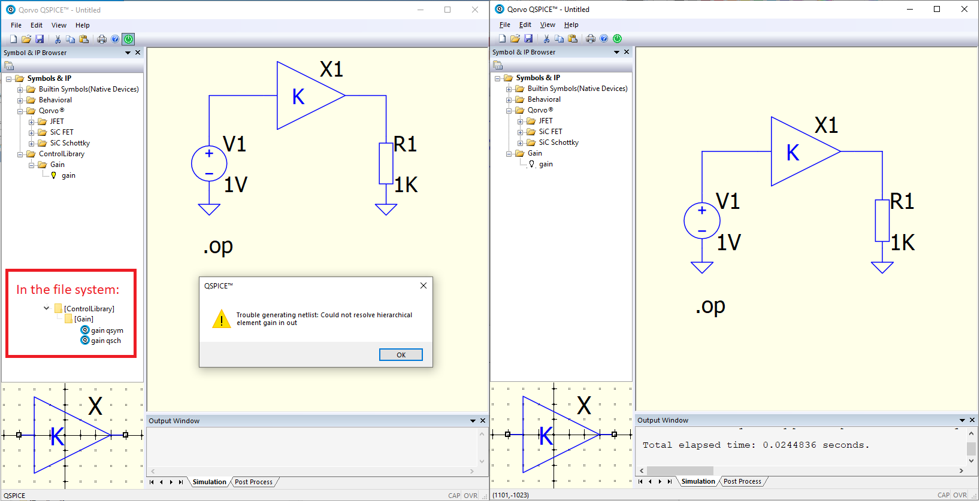Collapse ControlLibrary node in left tree
The width and height of the screenshot is (980, 501).
pyautogui.click(x=20, y=154)
